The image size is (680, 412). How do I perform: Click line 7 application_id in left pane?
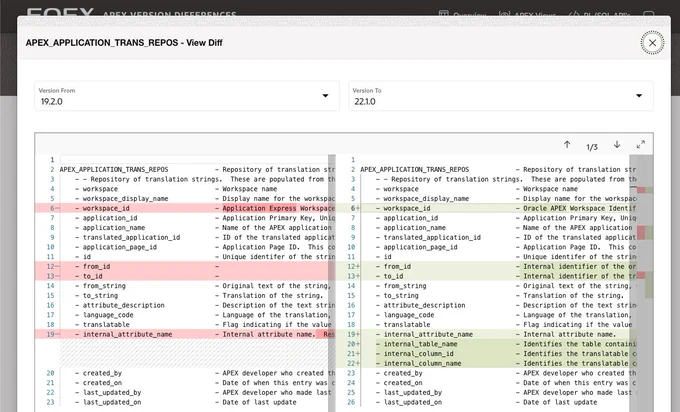pyautogui.click(x=185, y=218)
